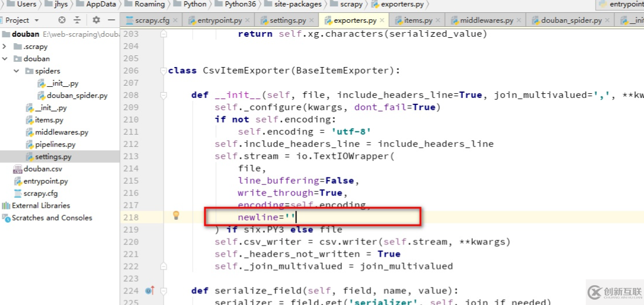This screenshot has width=644, height=305.
Task: Switch to the scrapy.cfg tab
Action: click(151, 20)
